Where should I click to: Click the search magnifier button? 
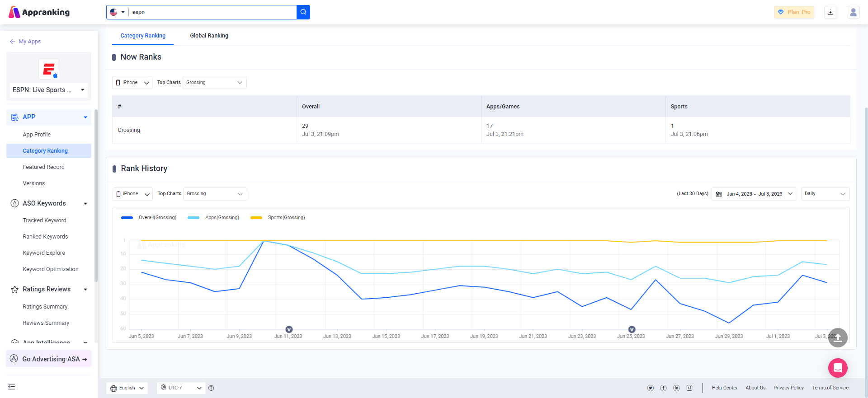tap(303, 12)
